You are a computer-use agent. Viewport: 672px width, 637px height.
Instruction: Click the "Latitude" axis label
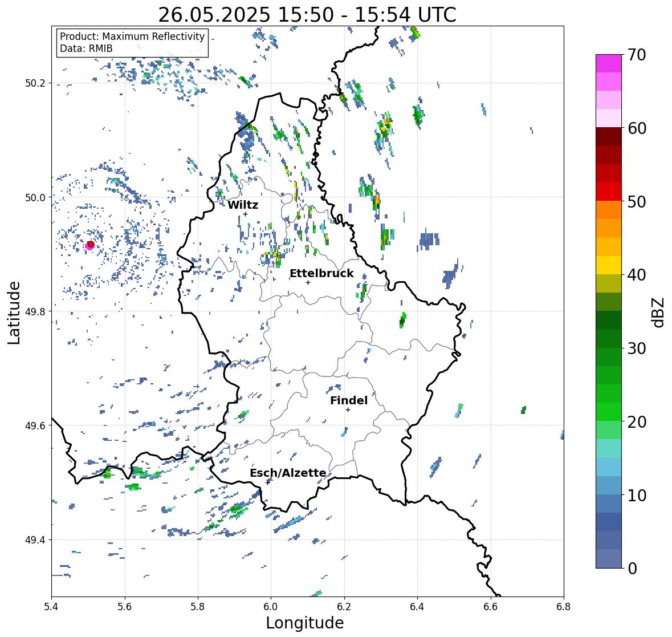click(14, 313)
